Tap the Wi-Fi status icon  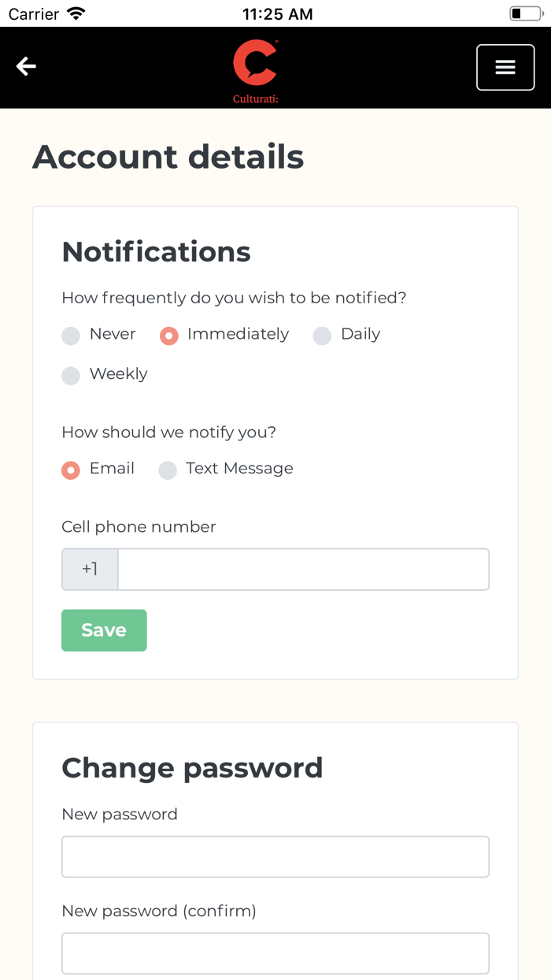coord(76,14)
